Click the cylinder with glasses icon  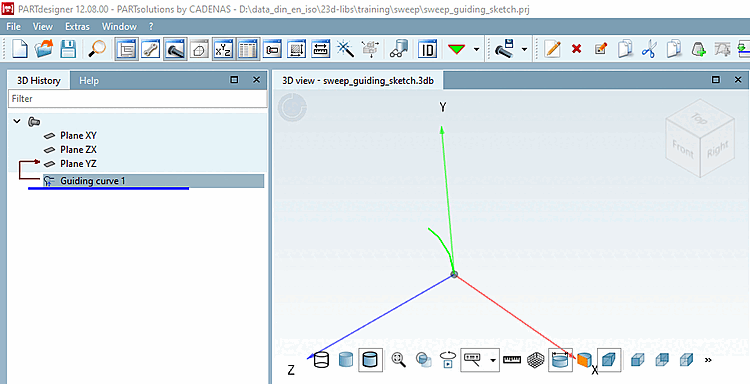click(x=398, y=49)
